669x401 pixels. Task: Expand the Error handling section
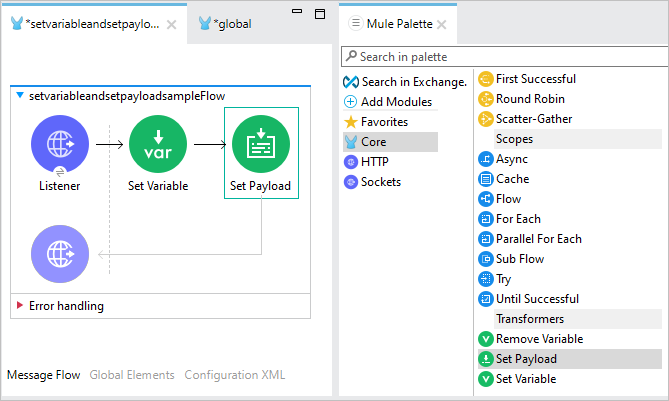[19, 305]
